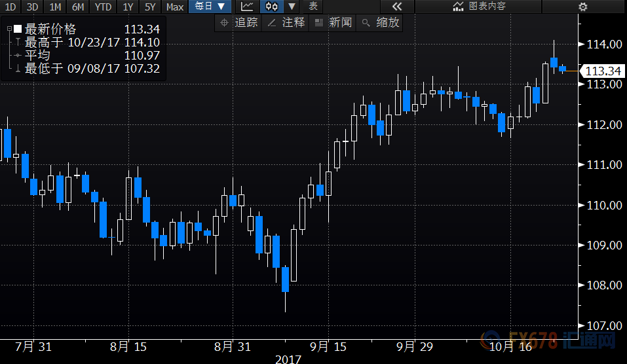This screenshot has height=364, width=627.
Task: Switch to line chart type icon
Action: point(247,7)
